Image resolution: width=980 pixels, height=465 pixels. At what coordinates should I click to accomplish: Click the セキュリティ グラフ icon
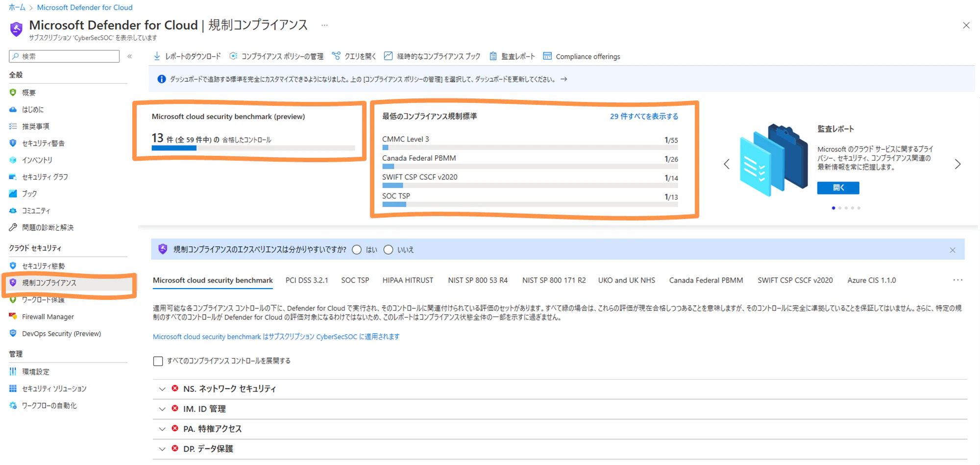tap(13, 177)
